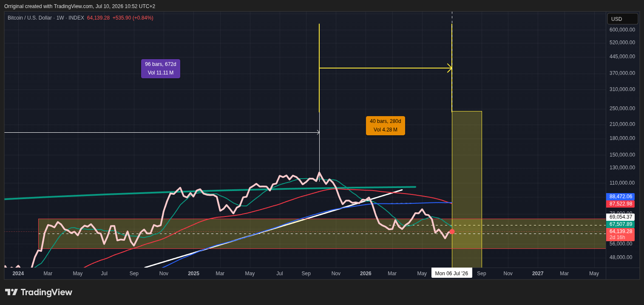Click the 2024 label on time axis

point(18,274)
